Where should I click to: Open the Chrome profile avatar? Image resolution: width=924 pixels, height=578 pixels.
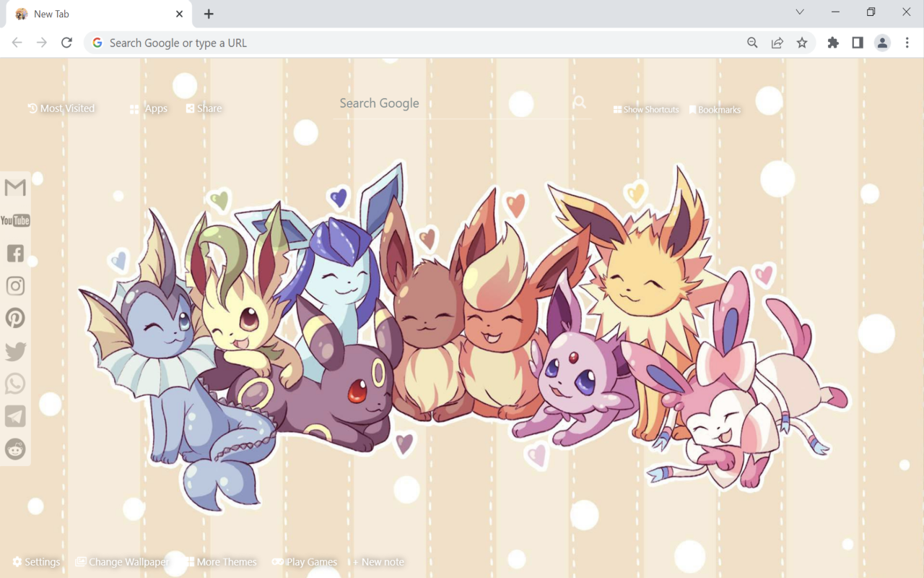882,43
